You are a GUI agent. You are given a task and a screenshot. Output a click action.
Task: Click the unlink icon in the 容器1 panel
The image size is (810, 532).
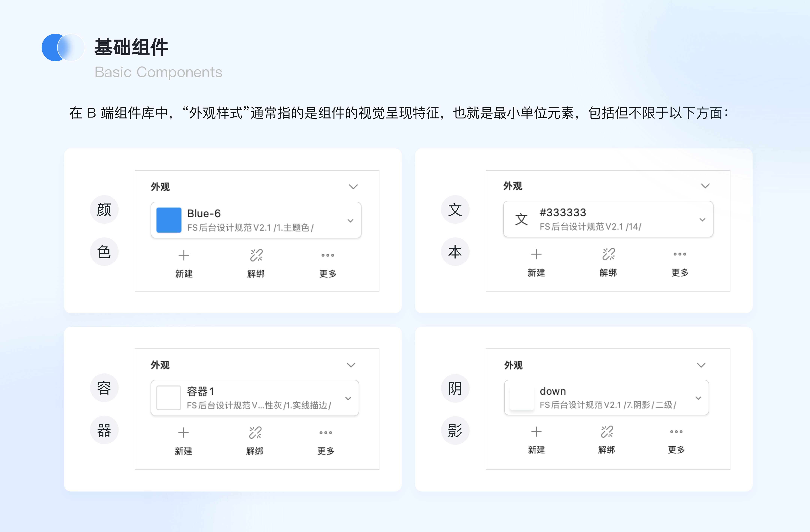click(x=255, y=433)
